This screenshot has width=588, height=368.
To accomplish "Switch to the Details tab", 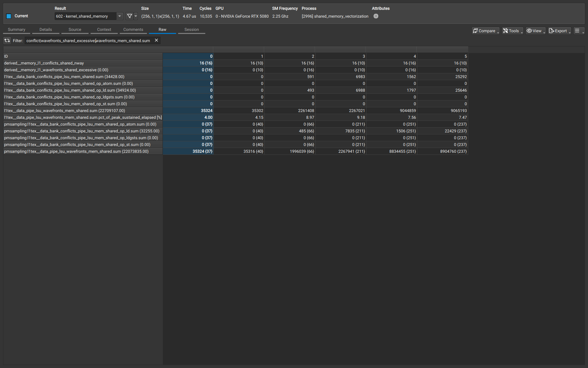I will pyautogui.click(x=45, y=30).
